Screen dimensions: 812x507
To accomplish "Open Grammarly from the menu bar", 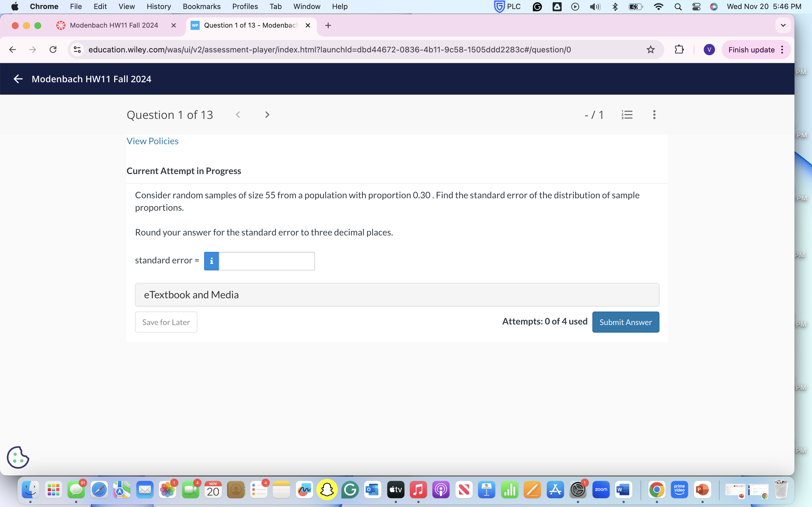I will 537,6.
